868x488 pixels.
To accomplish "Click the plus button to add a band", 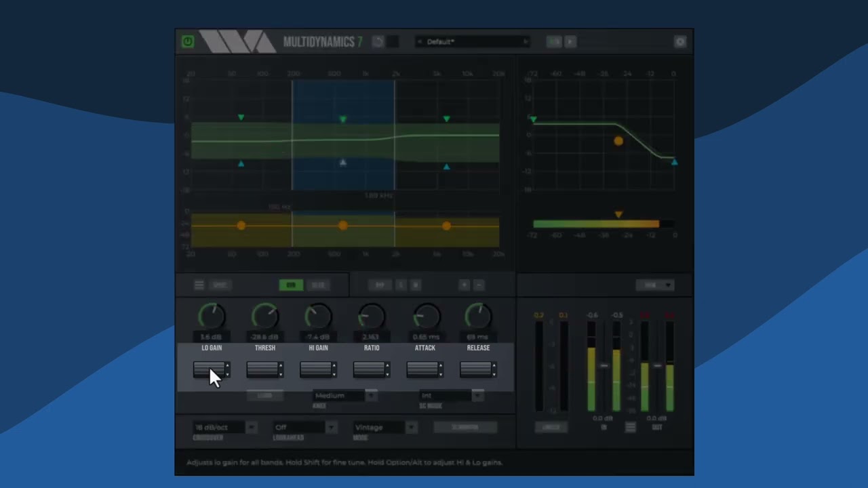I will [x=465, y=285].
